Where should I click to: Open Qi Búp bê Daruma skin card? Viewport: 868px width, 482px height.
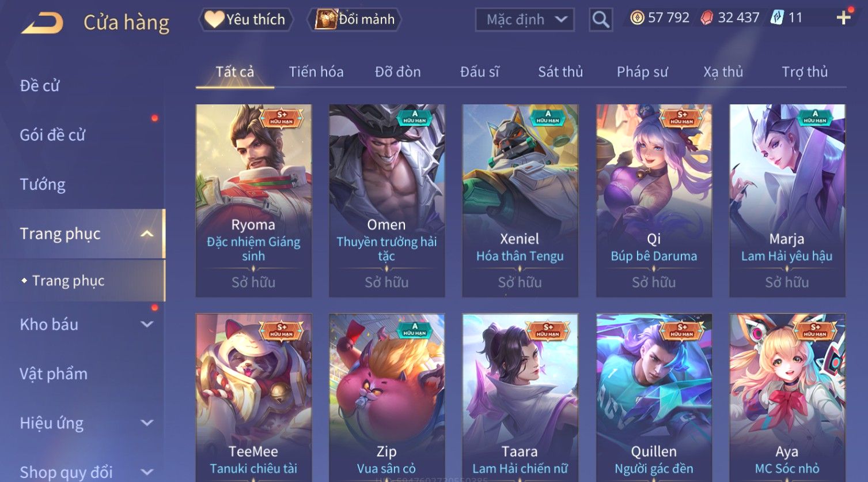pos(654,201)
